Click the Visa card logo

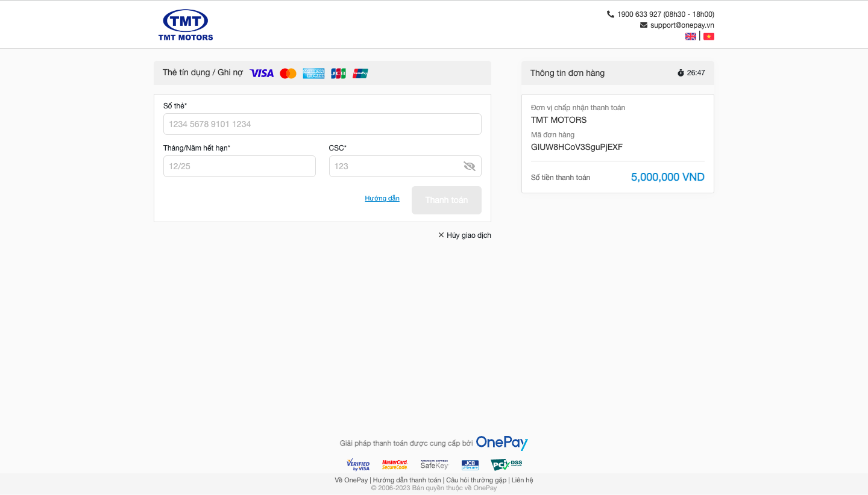[262, 73]
